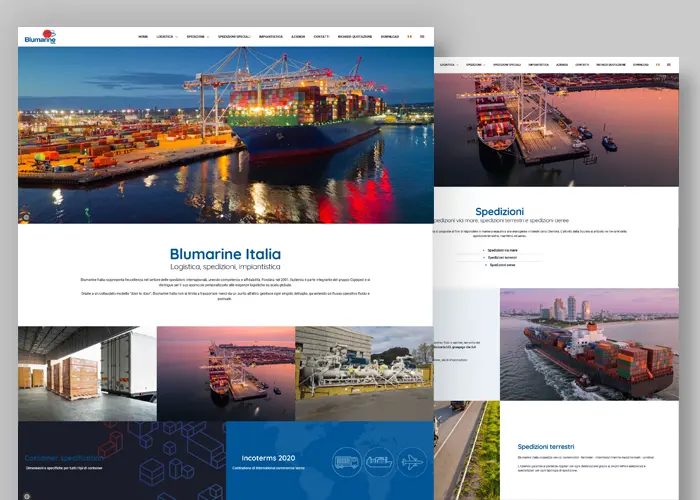Switch to English flag language on left page
700x500 pixels.
click(422, 37)
